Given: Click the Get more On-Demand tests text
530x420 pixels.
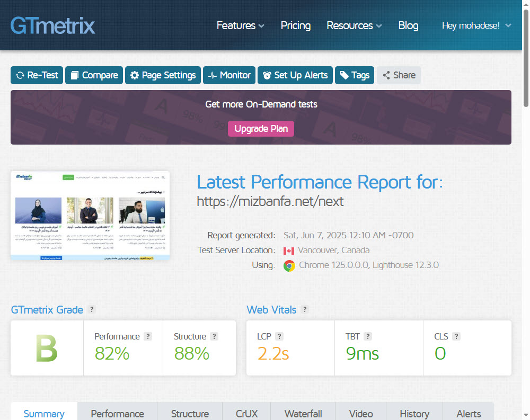Looking at the screenshot, I should (x=261, y=104).
